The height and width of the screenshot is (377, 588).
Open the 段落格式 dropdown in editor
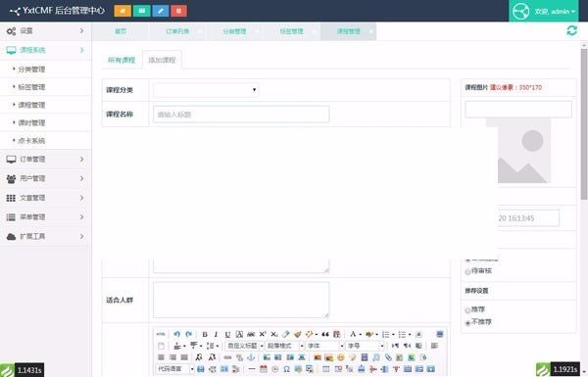pos(284,346)
